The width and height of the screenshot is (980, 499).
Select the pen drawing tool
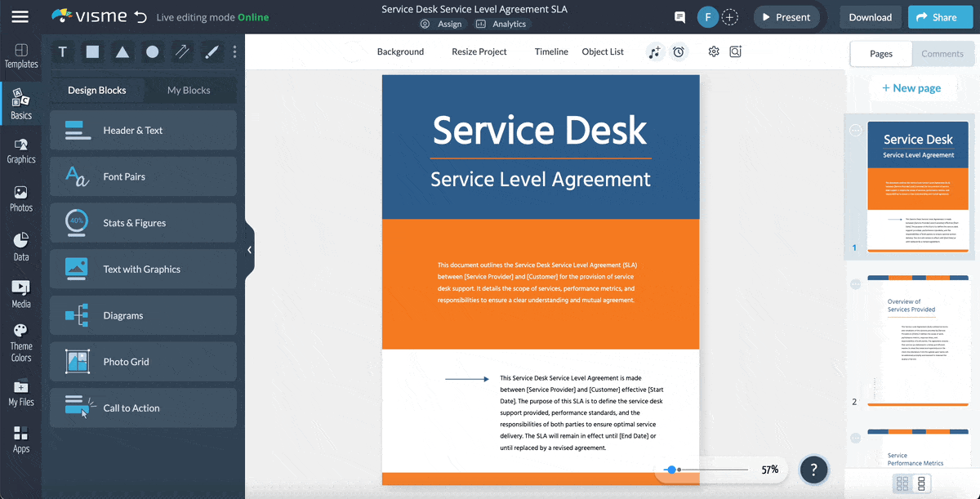[210, 51]
